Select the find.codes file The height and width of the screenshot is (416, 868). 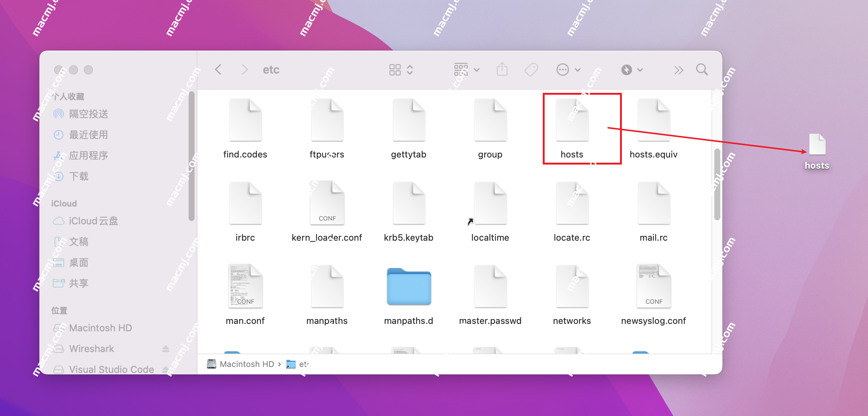tap(245, 129)
